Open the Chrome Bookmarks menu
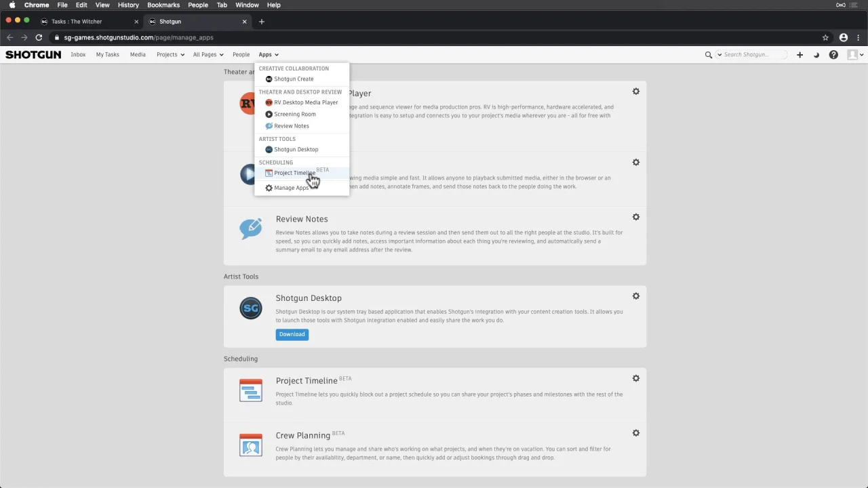868x488 pixels. click(163, 5)
